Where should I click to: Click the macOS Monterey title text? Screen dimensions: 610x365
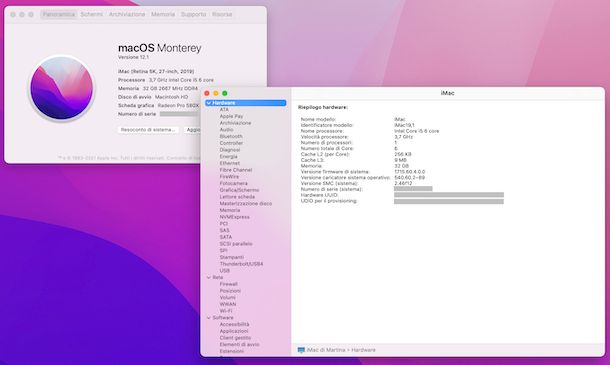[x=160, y=48]
